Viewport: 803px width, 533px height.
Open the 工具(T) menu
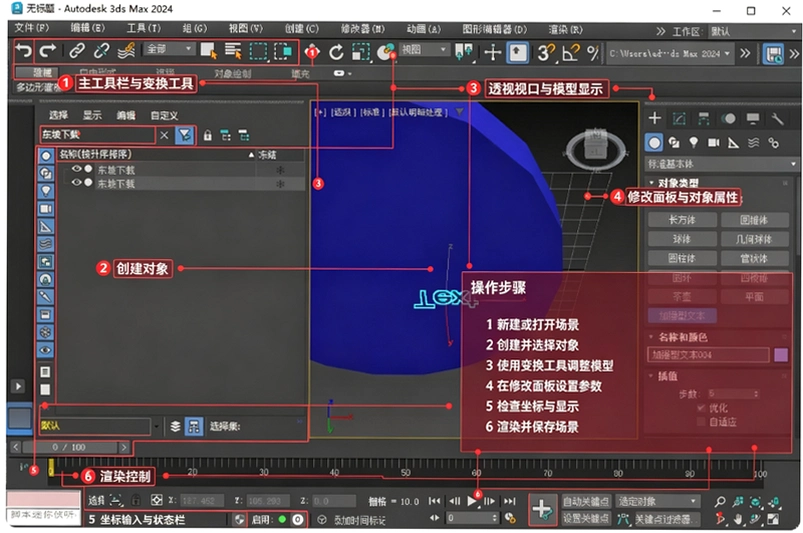click(x=143, y=29)
